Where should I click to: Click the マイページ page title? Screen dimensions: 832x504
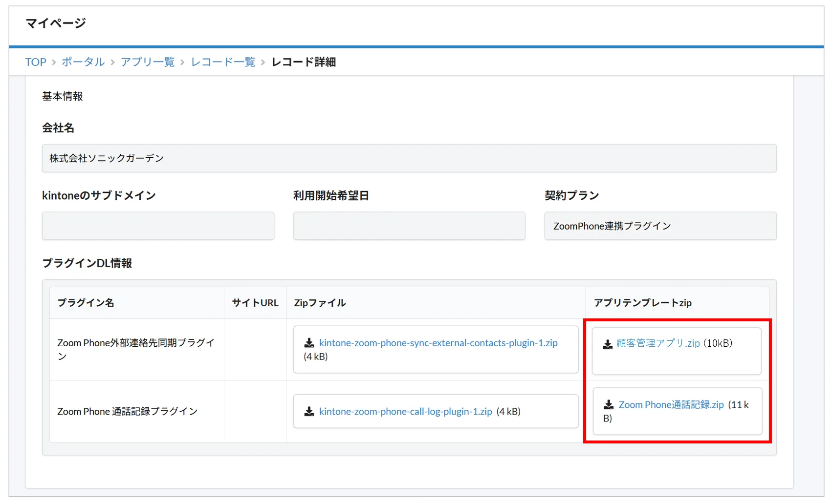(56, 23)
